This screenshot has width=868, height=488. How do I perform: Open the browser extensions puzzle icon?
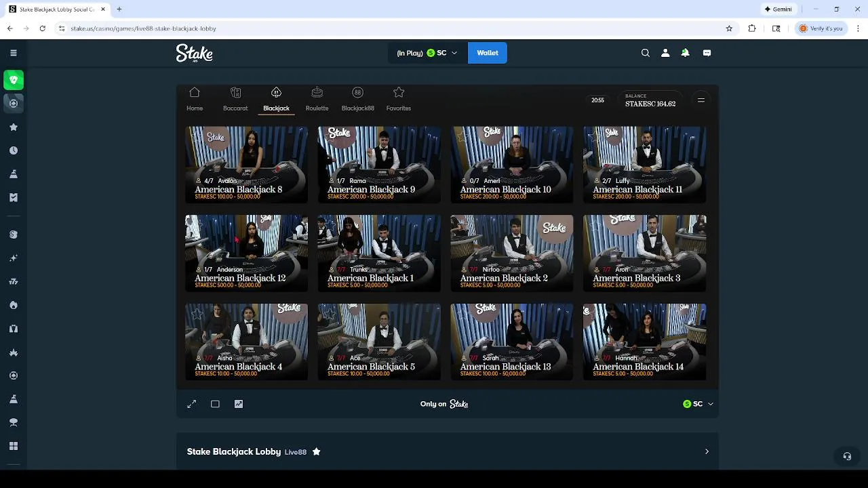(x=752, y=28)
